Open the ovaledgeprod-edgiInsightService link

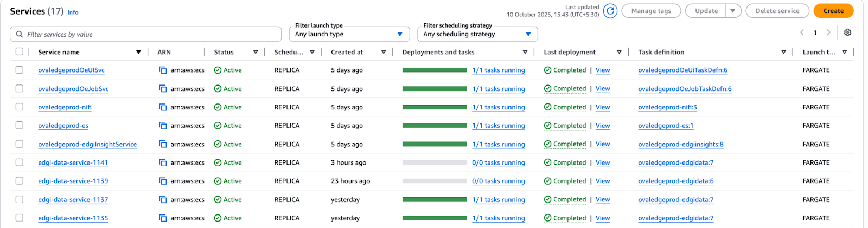87,145
